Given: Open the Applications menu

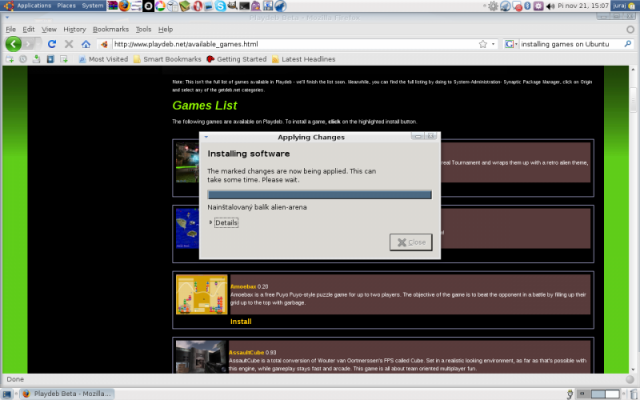Looking at the screenshot, I should pos(34,6).
